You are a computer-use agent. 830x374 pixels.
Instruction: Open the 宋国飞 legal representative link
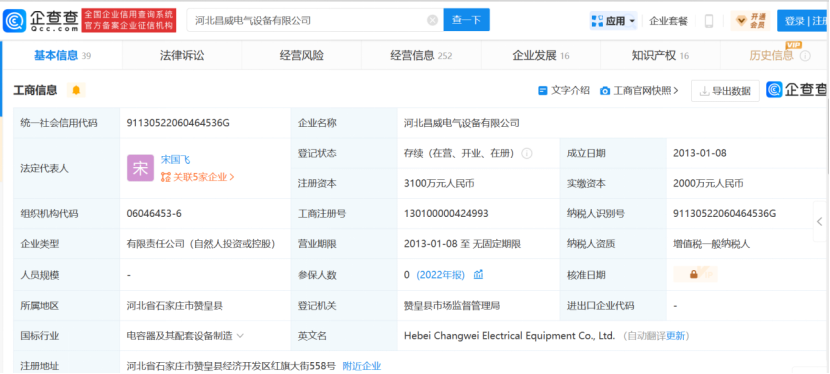click(x=175, y=160)
